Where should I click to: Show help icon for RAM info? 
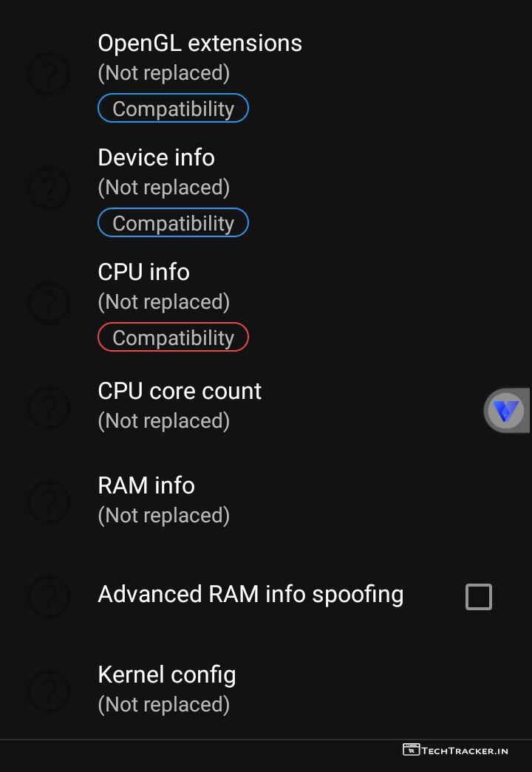(x=49, y=500)
